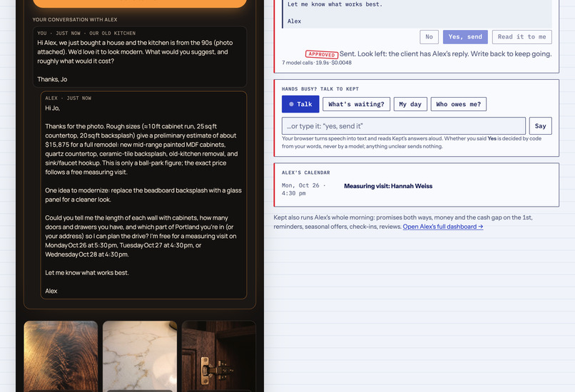Image resolution: width=575 pixels, height=392 pixels.
Task: Click "Hi Jo," greeting in Alex's reply
Action: [53, 108]
